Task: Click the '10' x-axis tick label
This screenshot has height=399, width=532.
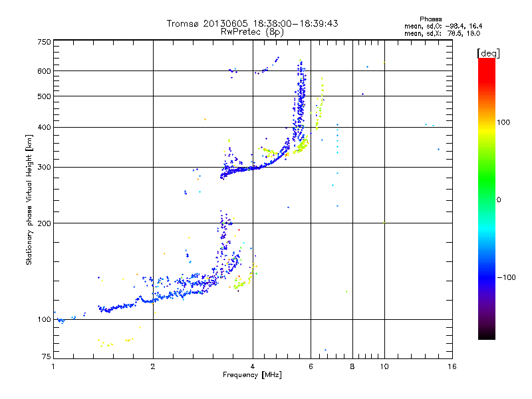Action: [x=384, y=366]
